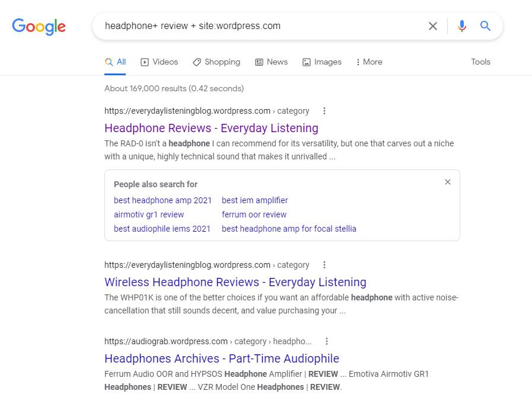The image size is (532, 410).
Task: Switch to the Images tab
Action: coord(322,62)
